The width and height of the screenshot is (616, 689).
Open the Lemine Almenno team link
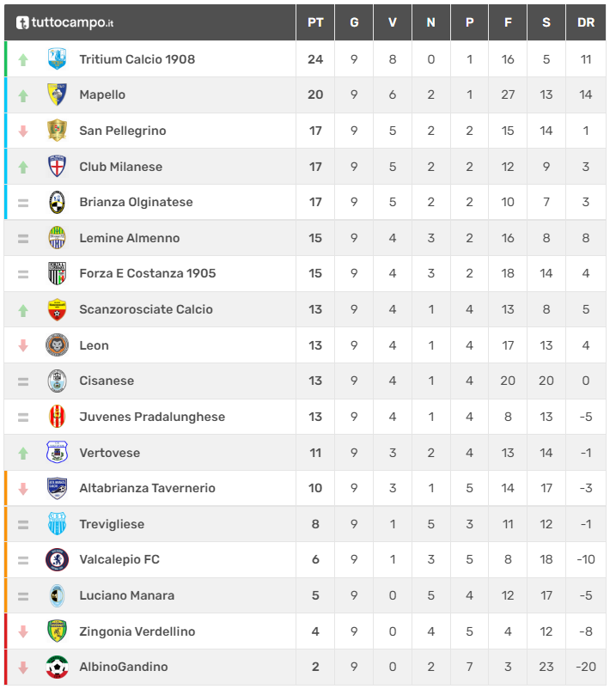[x=129, y=238]
